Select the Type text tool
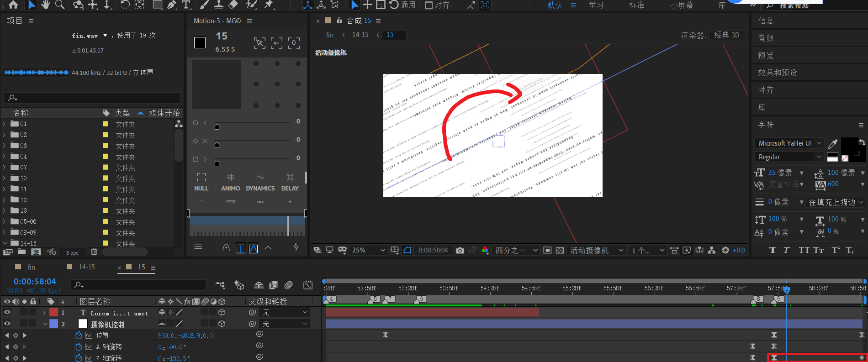868x362 pixels. point(186,5)
